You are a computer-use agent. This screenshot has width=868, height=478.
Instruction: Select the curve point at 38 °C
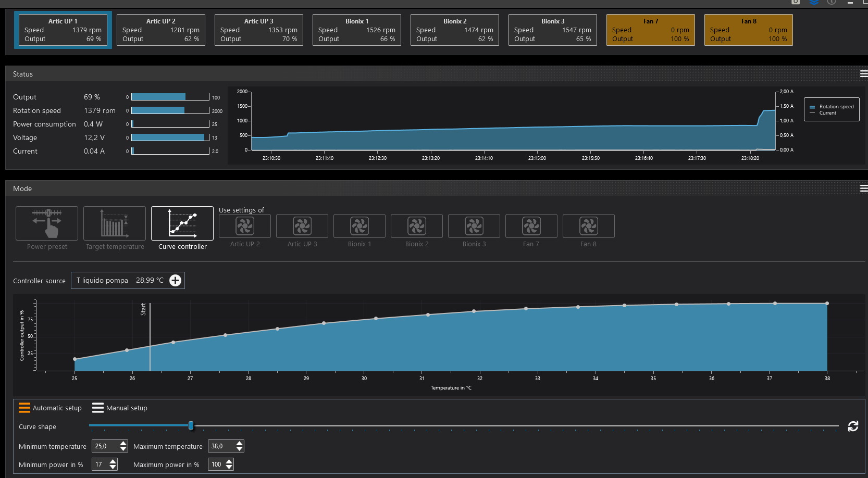tap(827, 304)
